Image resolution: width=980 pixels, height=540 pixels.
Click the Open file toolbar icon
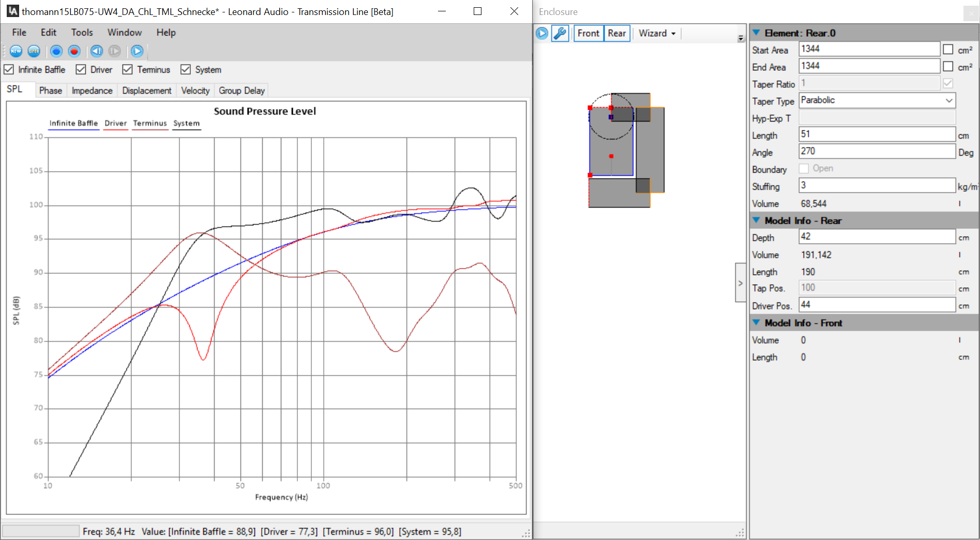(x=34, y=51)
